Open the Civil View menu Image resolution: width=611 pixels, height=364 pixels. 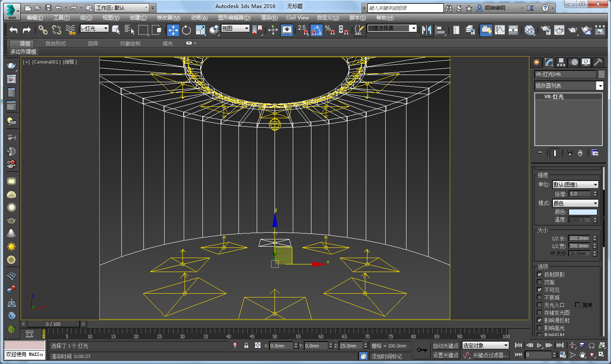297,18
